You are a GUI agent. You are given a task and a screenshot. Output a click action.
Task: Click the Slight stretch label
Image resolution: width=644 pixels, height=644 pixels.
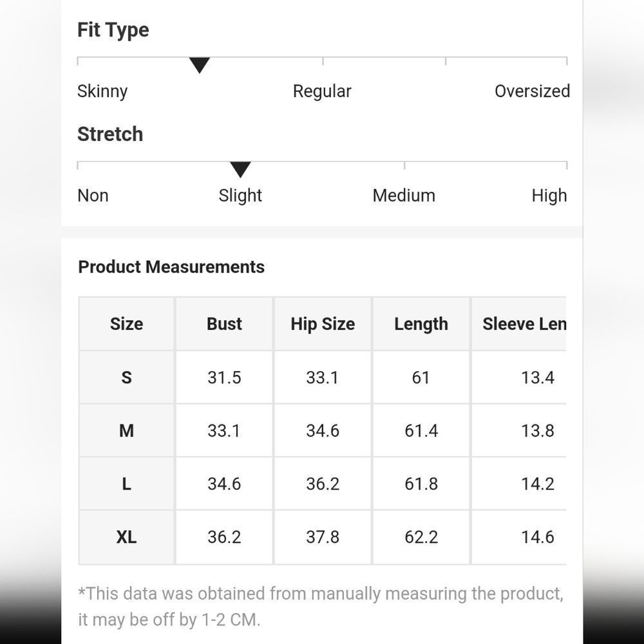pos(240,196)
